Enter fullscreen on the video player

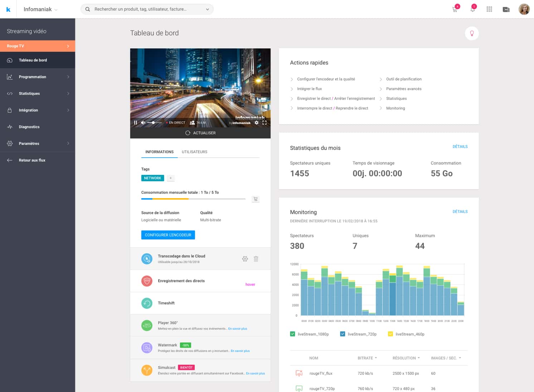coord(264,123)
